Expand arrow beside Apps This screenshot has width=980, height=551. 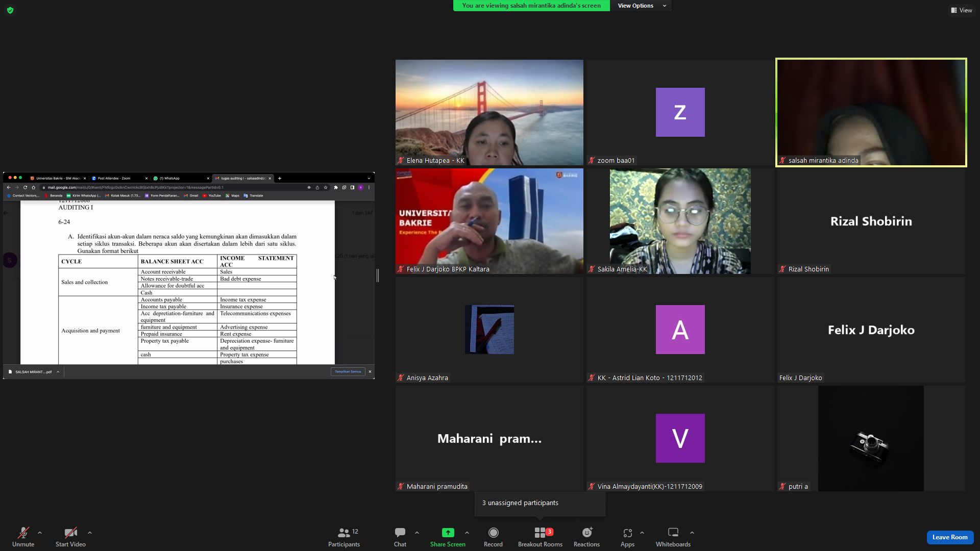tap(642, 533)
